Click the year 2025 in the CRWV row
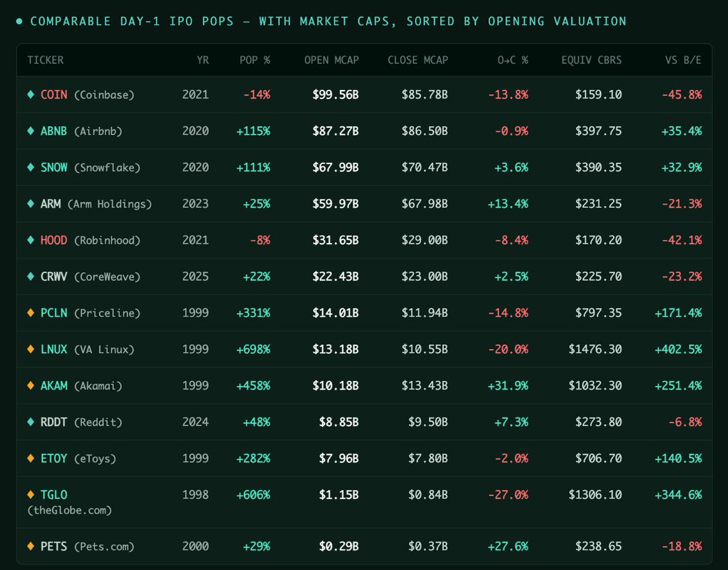Viewport: 728px width, 570px height. tap(196, 276)
